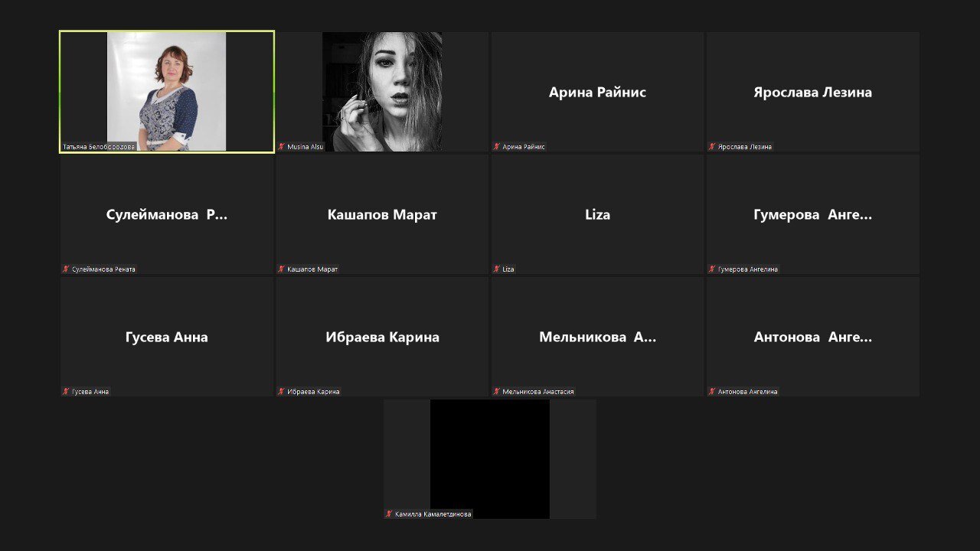Select Татьяна Белобородова's highlighted video tile
The height and width of the screenshot is (551, 980).
[167, 92]
